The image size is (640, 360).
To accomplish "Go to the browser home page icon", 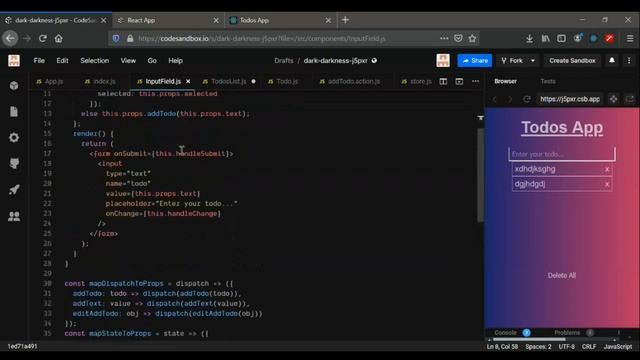I will coord(59,38).
